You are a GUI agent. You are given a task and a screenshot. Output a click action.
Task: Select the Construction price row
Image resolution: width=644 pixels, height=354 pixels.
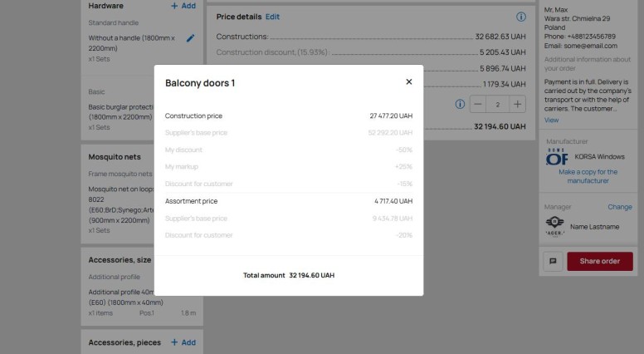[289, 116]
